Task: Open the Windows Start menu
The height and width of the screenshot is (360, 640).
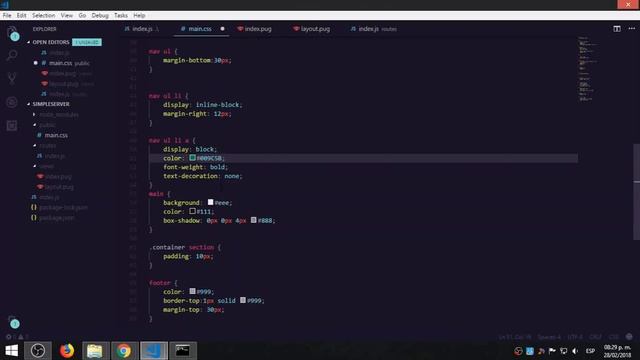Action: (x=11, y=351)
